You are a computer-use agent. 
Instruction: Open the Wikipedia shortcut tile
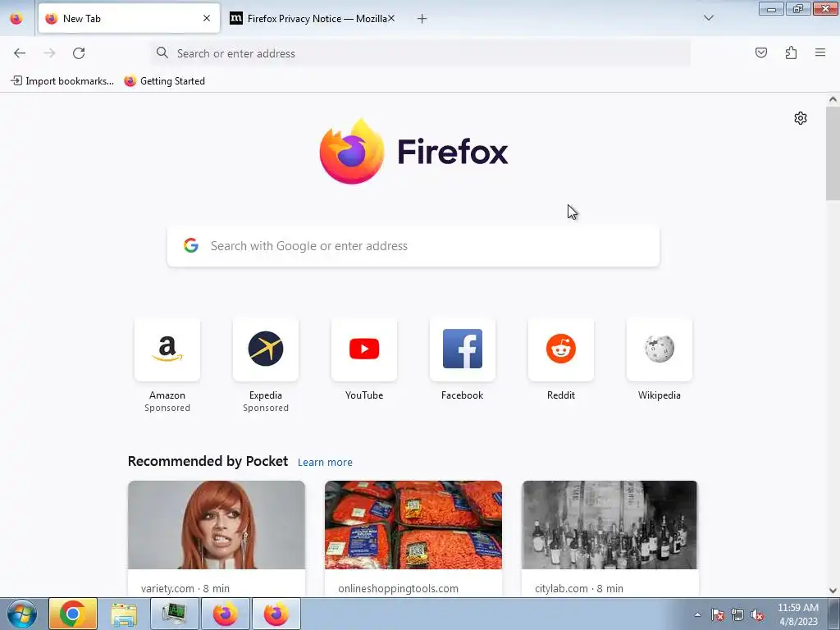coord(660,349)
